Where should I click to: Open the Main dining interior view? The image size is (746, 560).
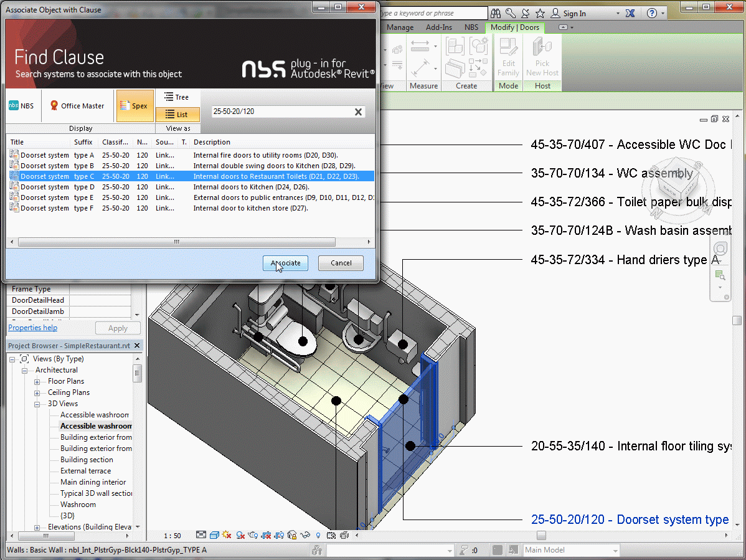point(93,482)
